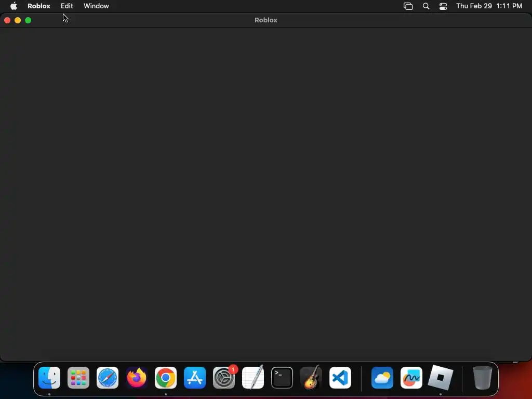Image resolution: width=532 pixels, height=399 pixels.
Task: Open the Edit menu
Action: 67,6
